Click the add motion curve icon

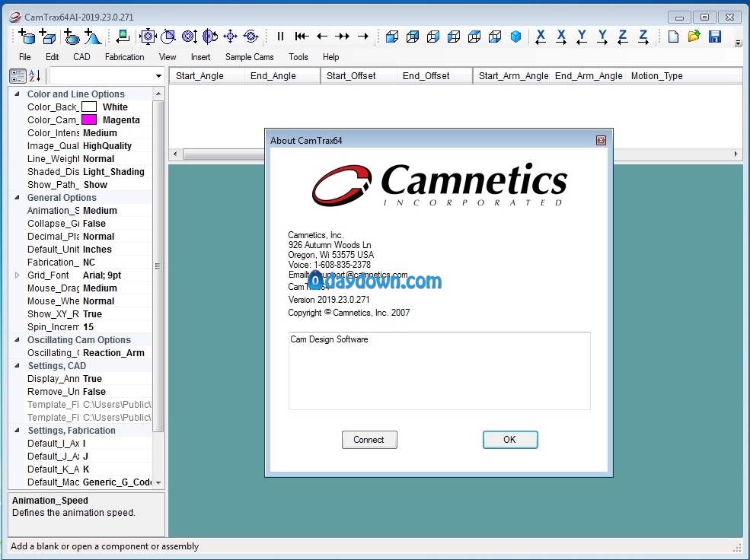(x=92, y=37)
